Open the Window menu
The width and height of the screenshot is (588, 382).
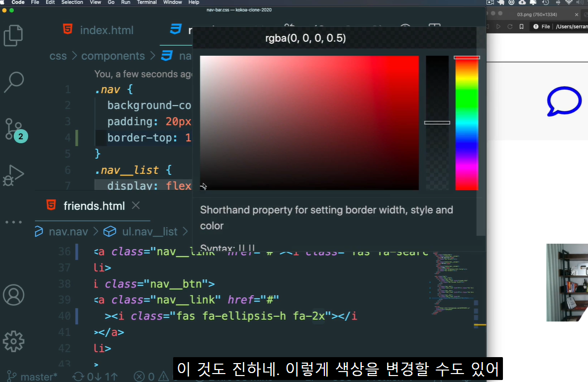point(173,2)
